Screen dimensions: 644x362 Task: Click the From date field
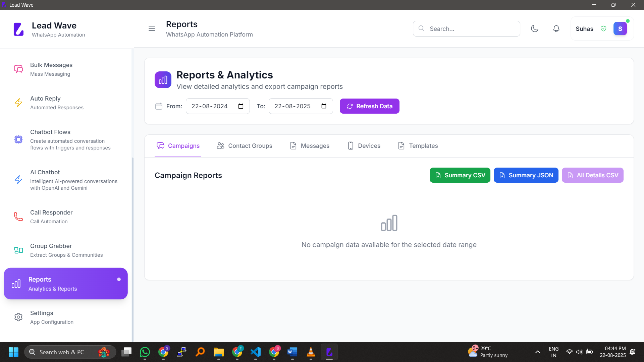(x=218, y=106)
